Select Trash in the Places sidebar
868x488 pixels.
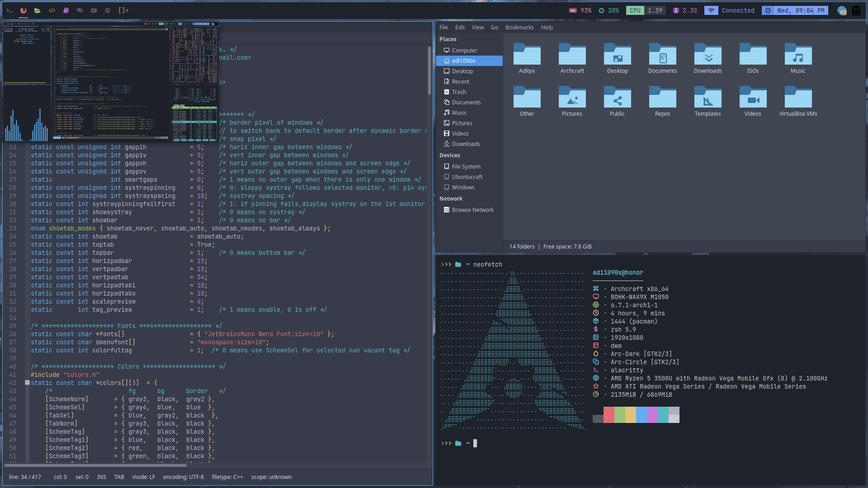[x=459, y=92]
